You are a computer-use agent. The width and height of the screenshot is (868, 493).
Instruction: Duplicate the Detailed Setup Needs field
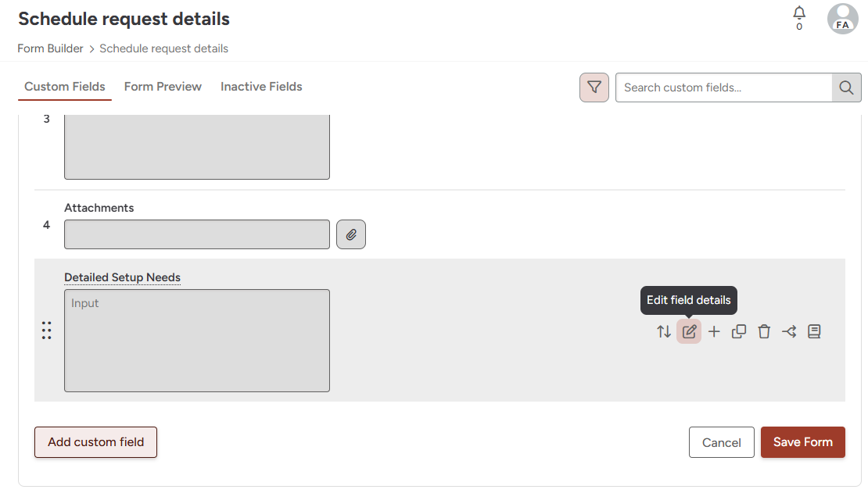pos(739,332)
